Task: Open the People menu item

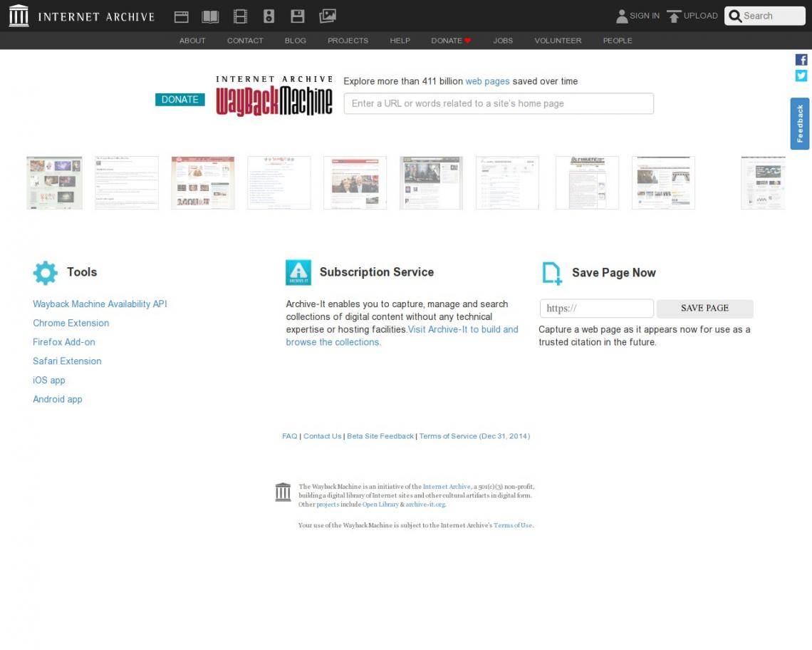Action: pos(618,41)
